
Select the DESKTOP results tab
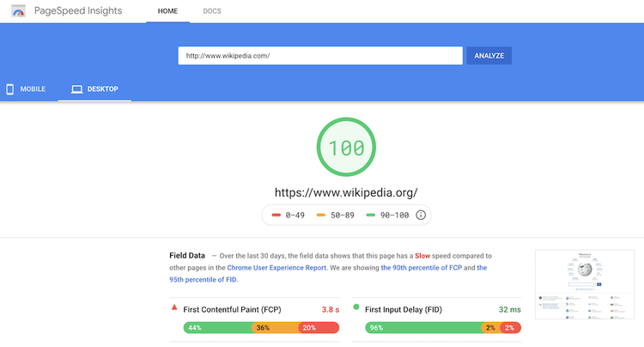tap(94, 89)
